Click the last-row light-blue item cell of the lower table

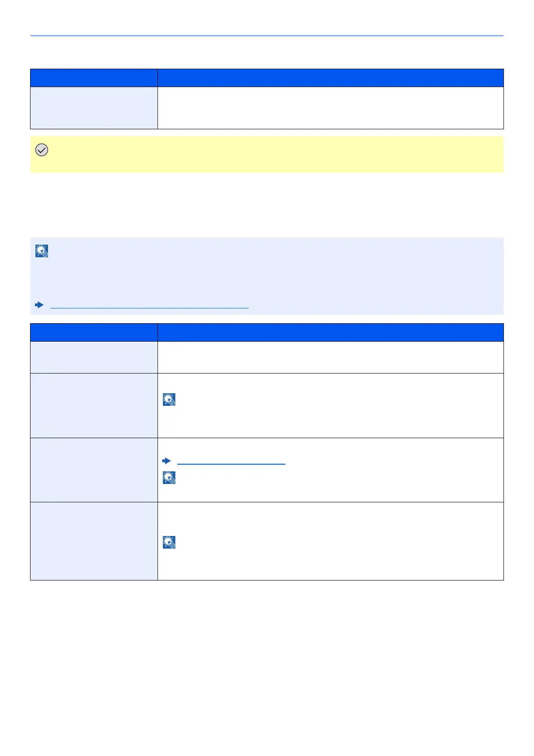(94, 541)
